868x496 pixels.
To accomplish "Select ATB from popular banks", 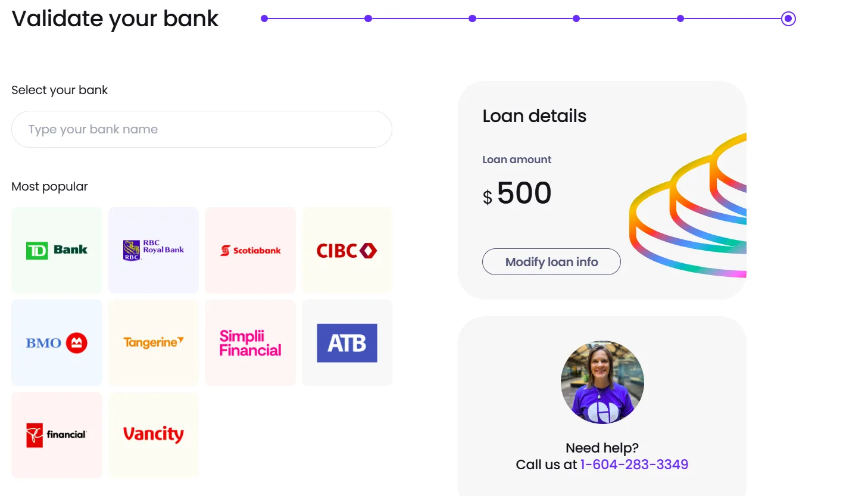I will pyautogui.click(x=346, y=342).
